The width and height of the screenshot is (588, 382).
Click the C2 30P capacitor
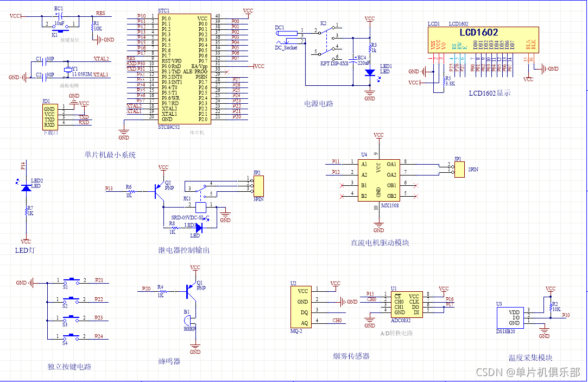(x=46, y=77)
